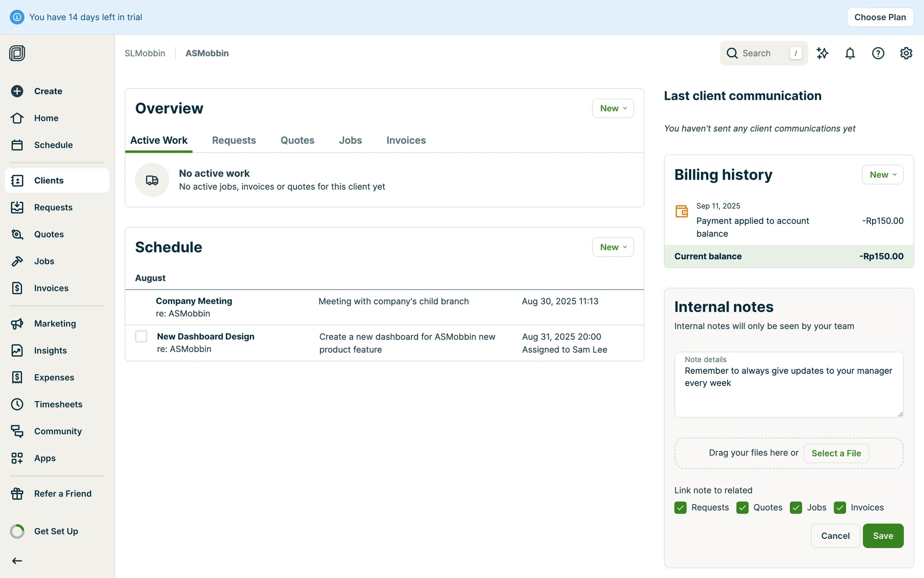Image resolution: width=924 pixels, height=578 pixels.
Task: Collapse sidebar with the left arrow icon
Action: click(17, 561)
